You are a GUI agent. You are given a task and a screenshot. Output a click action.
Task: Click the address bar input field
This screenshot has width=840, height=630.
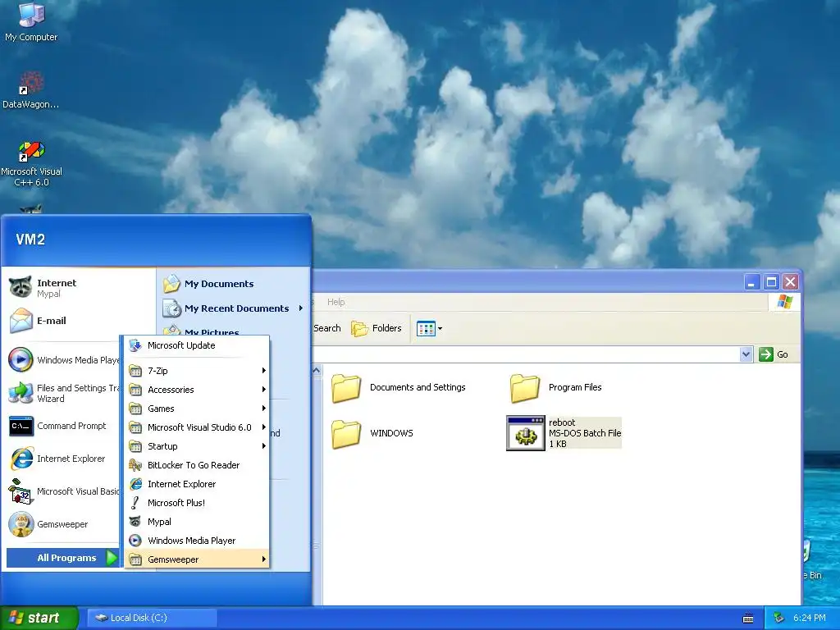[526, 354]
